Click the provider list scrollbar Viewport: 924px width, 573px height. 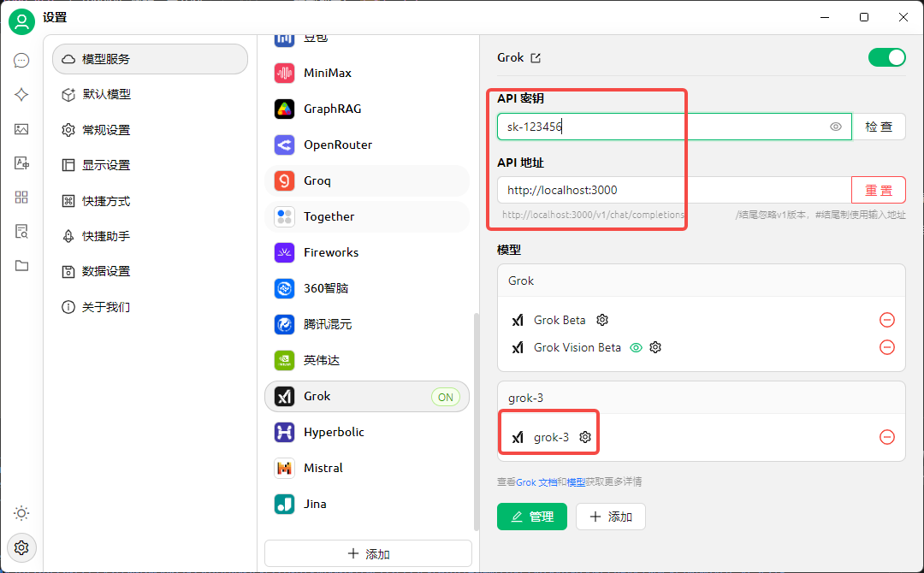[x=477, y=421]
